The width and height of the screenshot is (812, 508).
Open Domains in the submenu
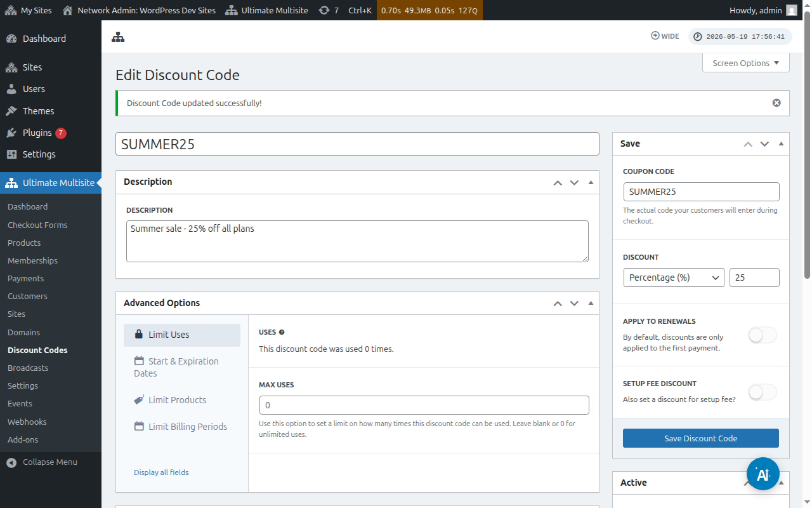click(23, 332)
